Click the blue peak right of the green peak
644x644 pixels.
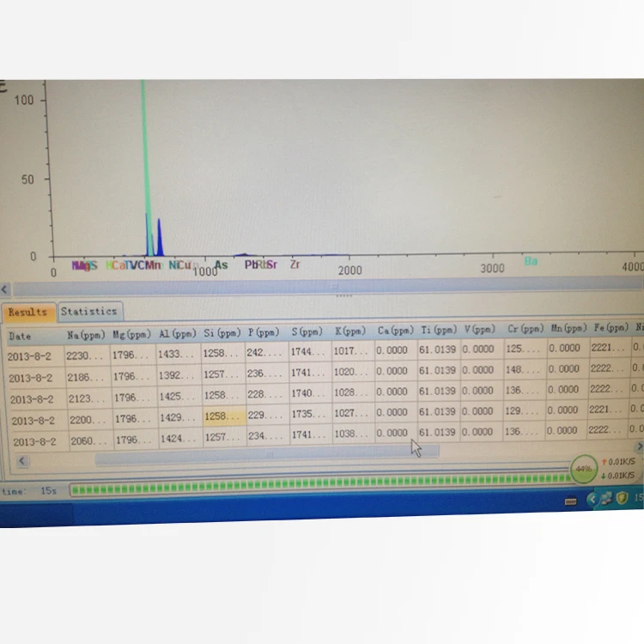point(160,239)
